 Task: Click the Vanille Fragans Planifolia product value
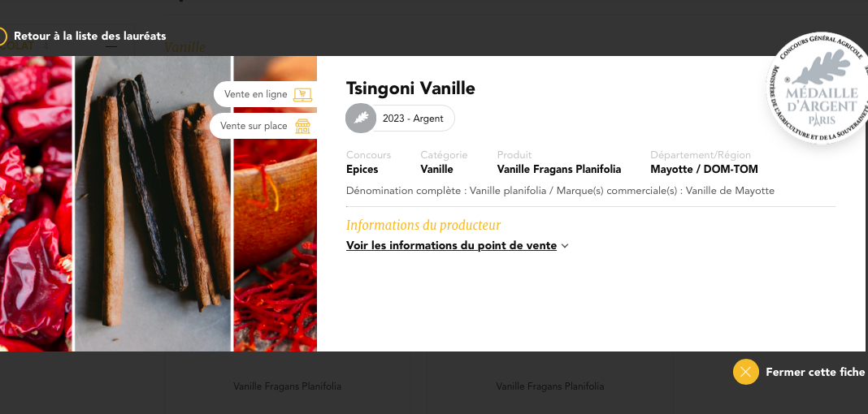pos(558,169)
